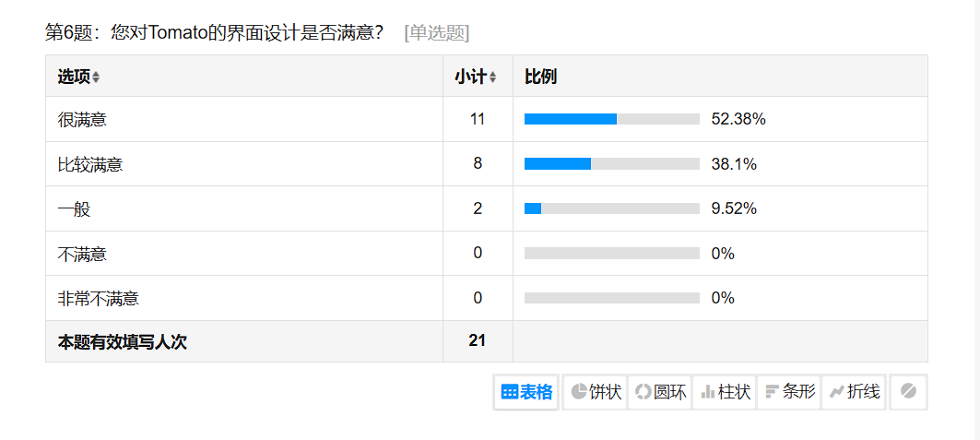Sort by 小计 column arrow
The height and width of the screenshot is (440, 980).
[493, 77]
